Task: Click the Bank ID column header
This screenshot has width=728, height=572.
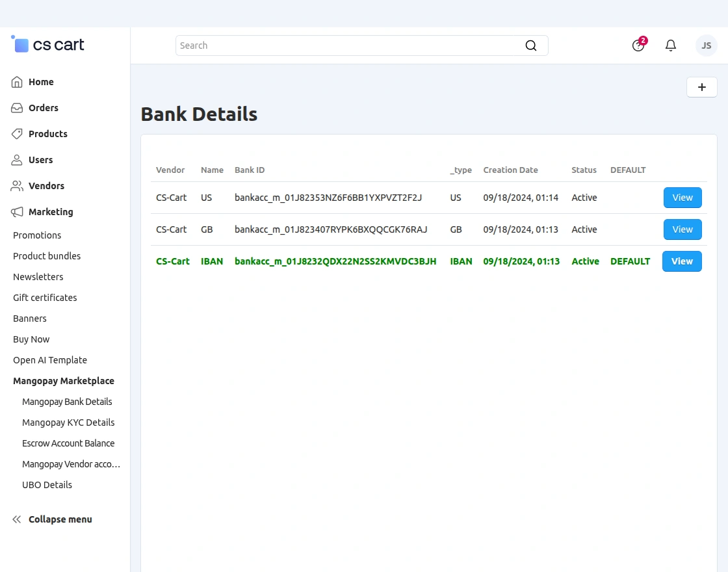Action: pos(250,170)
